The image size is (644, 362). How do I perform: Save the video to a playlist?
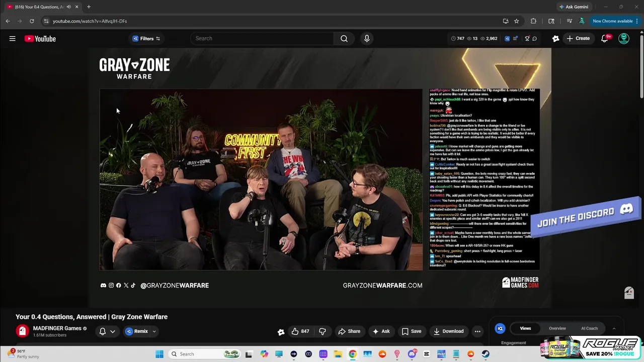click(x=412, y=331)
